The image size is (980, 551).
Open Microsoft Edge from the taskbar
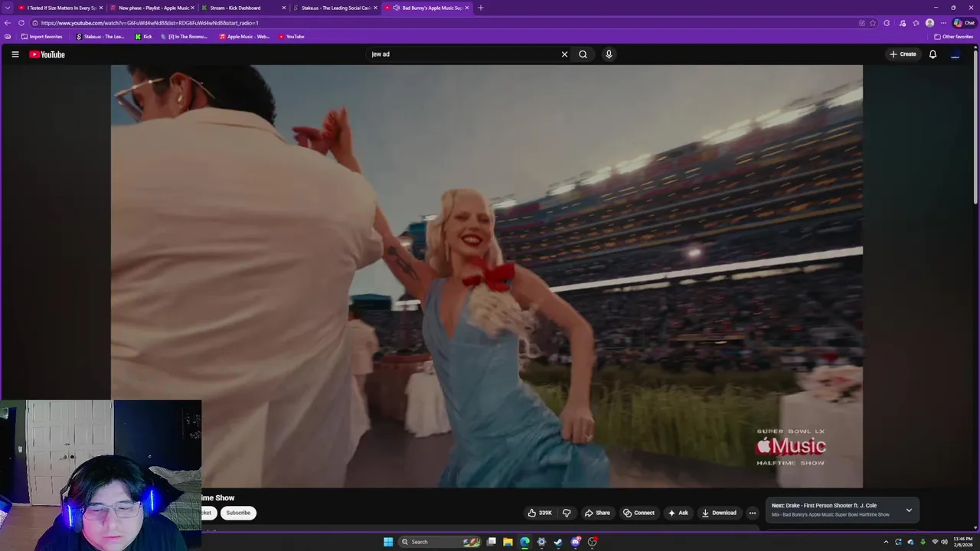(x=524, y=542)
